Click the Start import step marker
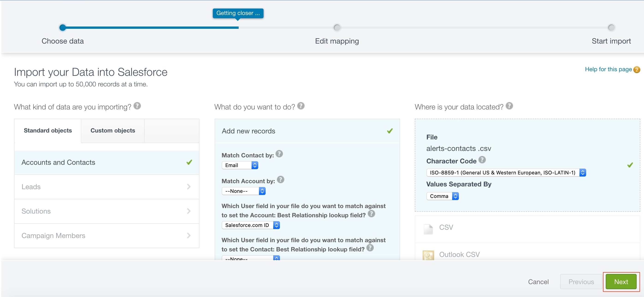 [x=611, y=27]
